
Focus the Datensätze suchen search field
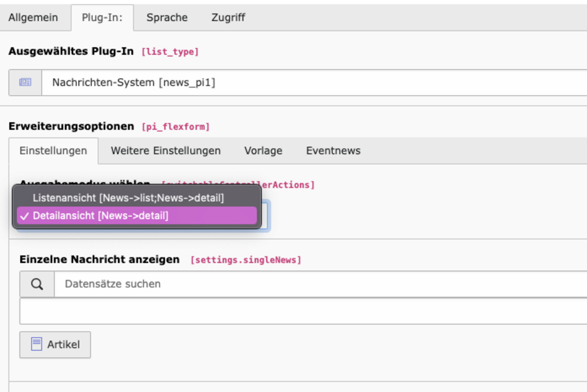[321, 284]
